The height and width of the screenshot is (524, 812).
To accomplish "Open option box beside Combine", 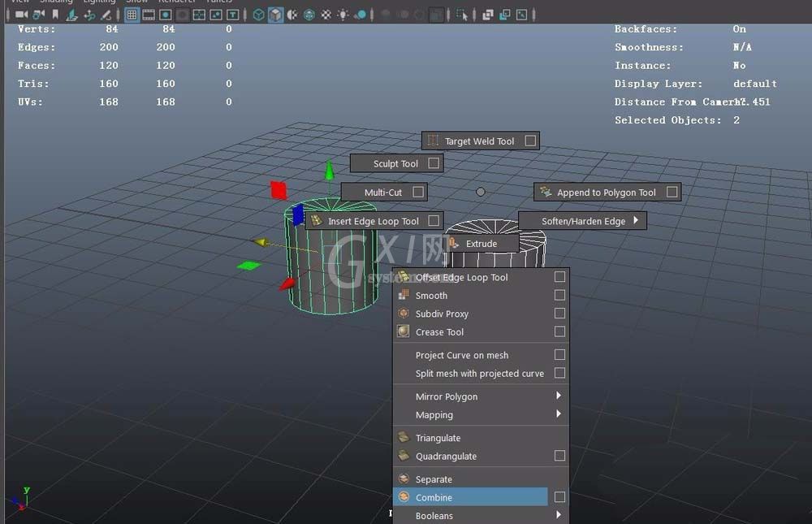I will pos(559,497).
